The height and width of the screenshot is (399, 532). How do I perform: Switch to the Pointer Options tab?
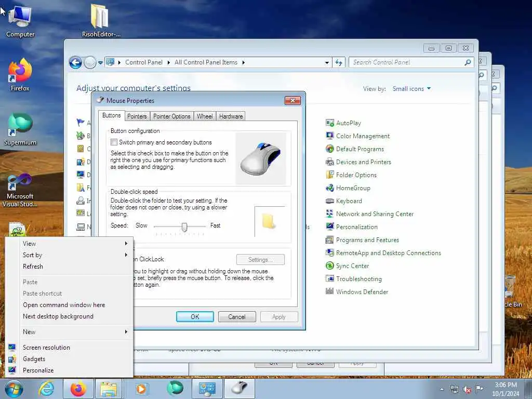point(171,116)
